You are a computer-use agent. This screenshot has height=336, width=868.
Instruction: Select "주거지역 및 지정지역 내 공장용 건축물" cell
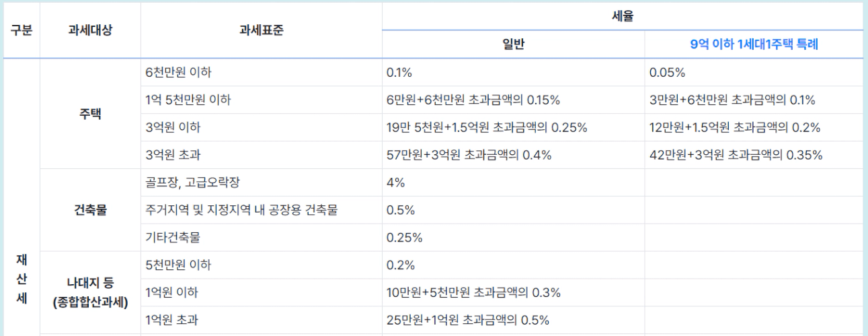[x=241, y=210]
